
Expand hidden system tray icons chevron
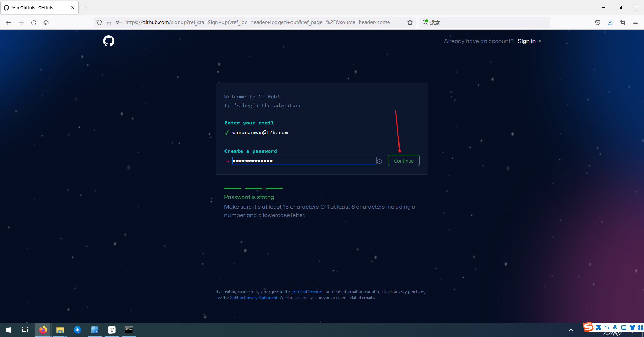571,330
